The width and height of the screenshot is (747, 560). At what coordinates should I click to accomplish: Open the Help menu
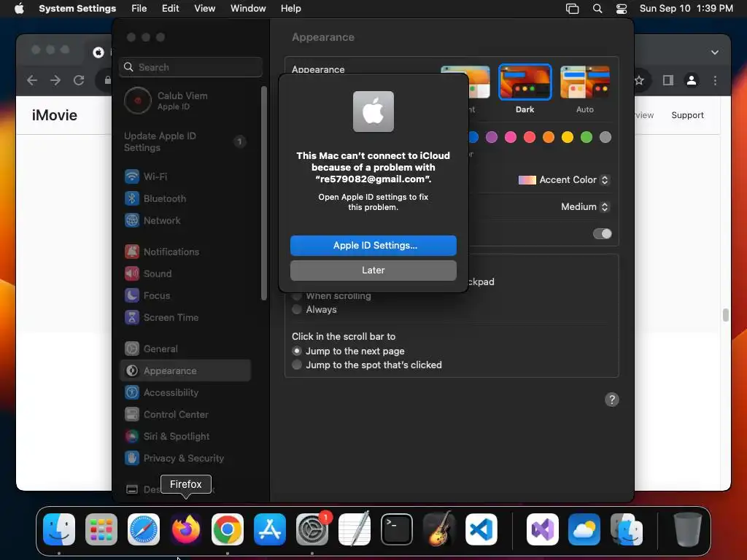click(290, 9)
